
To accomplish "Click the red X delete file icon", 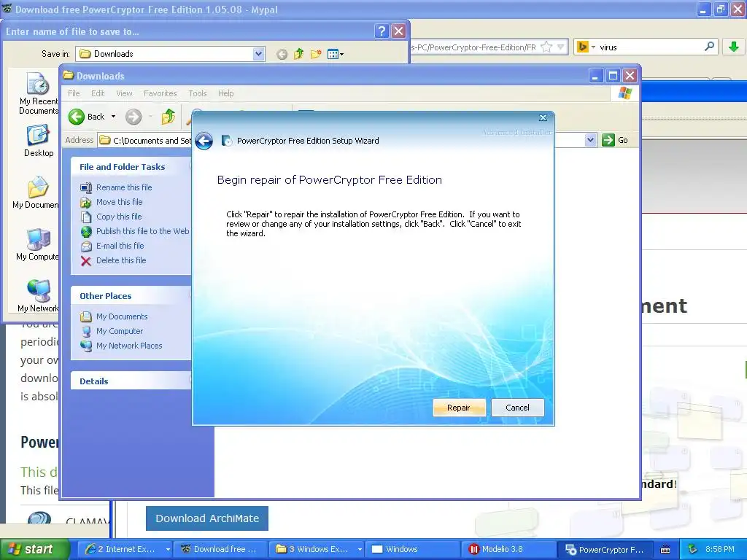I will tap(86, 261).
